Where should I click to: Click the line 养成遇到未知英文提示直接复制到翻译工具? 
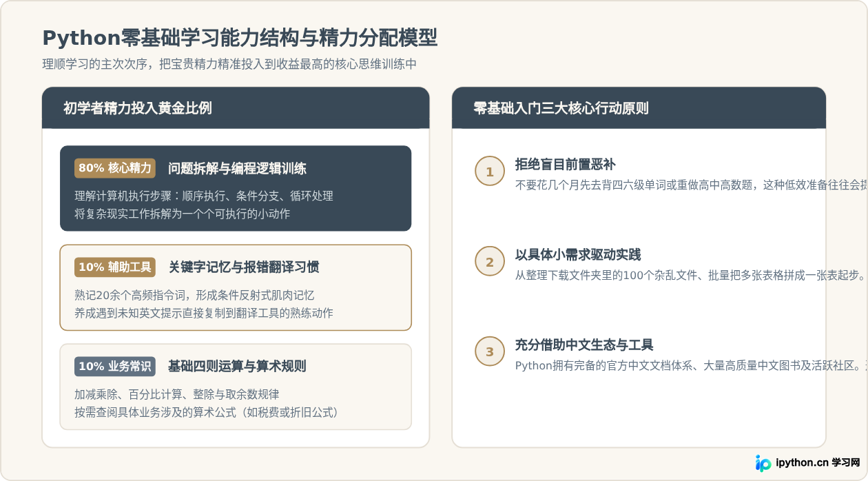[204, 313]
